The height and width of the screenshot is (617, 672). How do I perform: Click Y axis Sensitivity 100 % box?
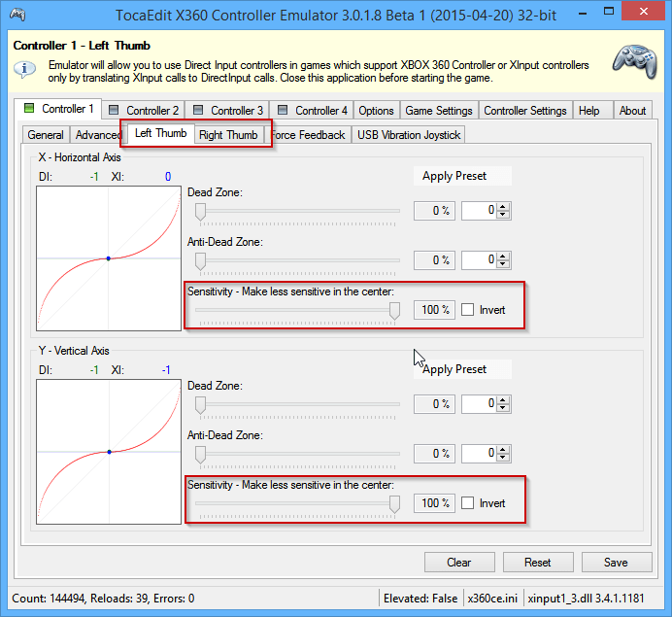pos(435,503)
